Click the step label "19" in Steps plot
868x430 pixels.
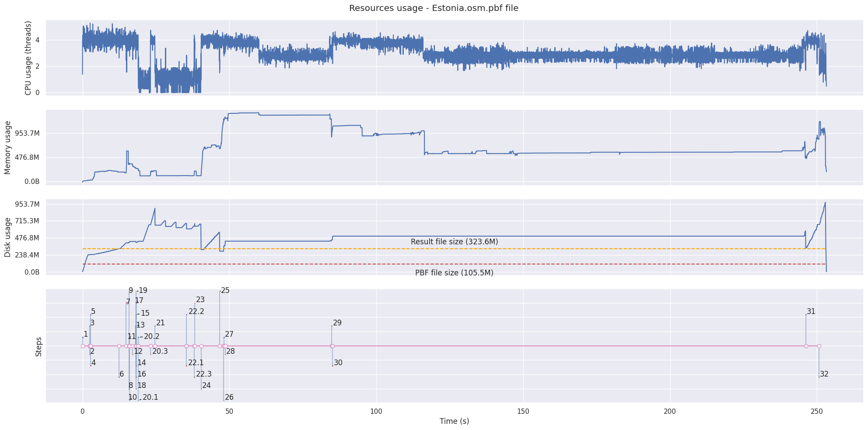pyautogui.click(x=143, y=291)
